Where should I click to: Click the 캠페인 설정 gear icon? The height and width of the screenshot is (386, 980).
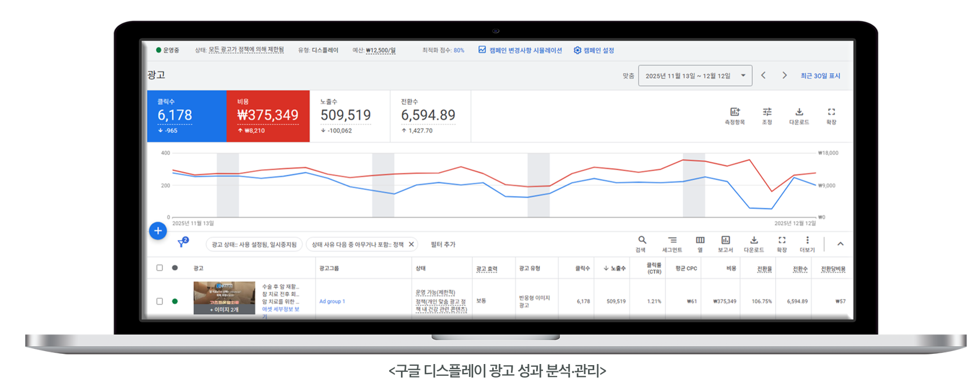coord(577,50)
